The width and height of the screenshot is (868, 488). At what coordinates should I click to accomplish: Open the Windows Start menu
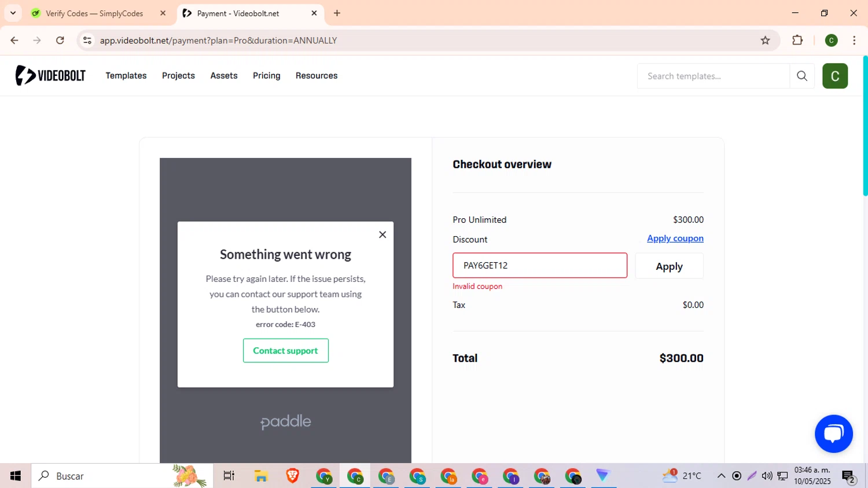(16, 476)
